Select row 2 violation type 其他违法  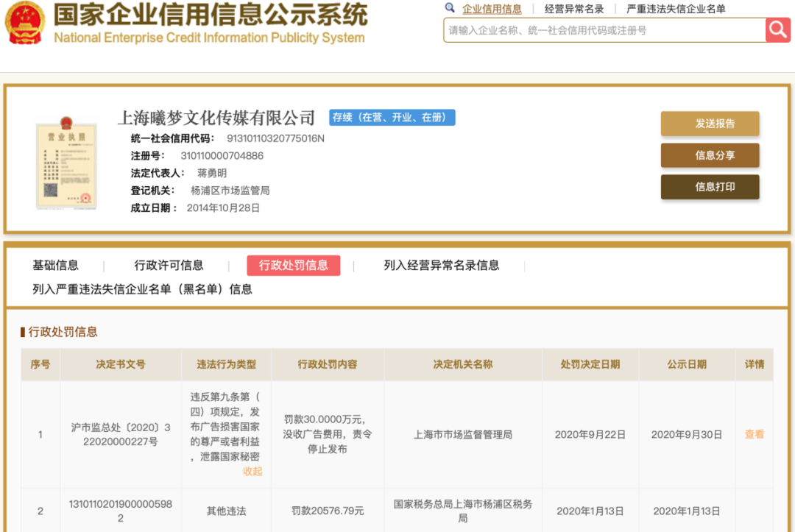(226, 511)
